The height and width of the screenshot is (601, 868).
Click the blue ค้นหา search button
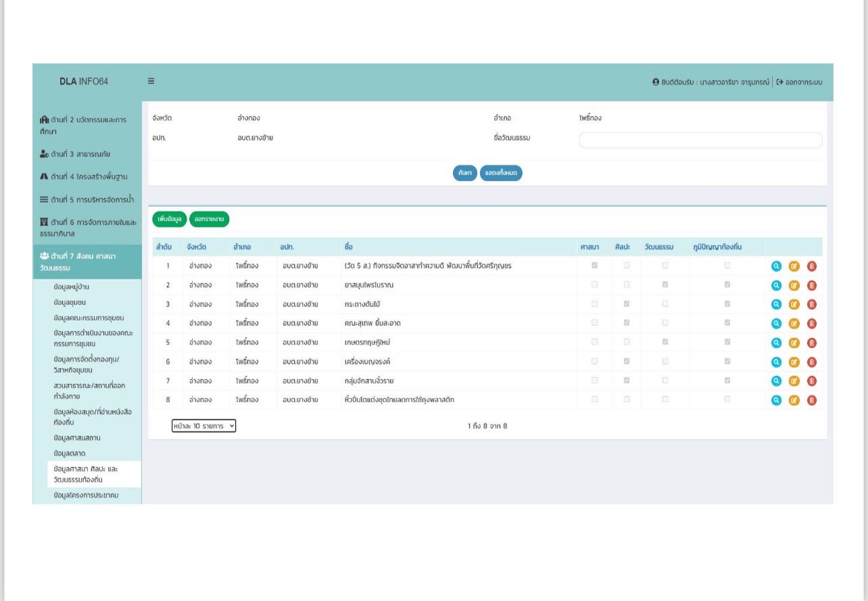point(465,173)
